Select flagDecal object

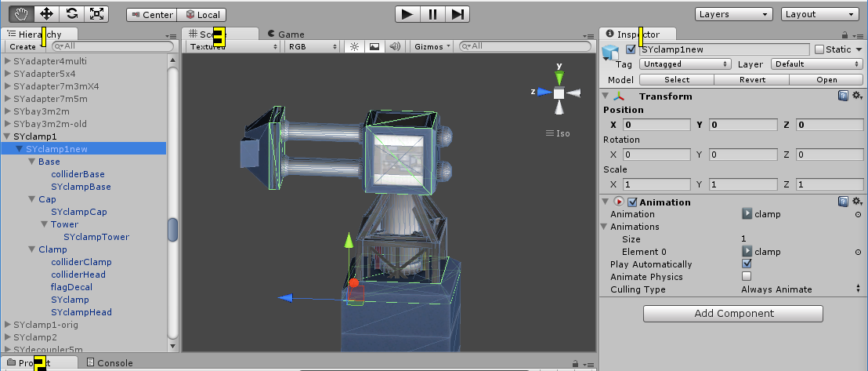(71, 287)
